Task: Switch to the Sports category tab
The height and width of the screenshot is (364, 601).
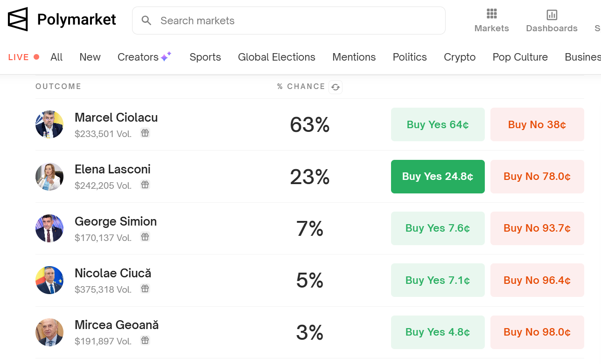Action: click(205, 57)
